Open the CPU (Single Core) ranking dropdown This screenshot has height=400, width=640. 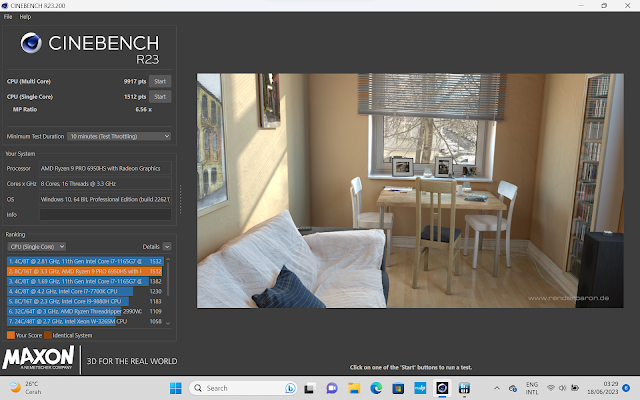(x=37, y=247)
